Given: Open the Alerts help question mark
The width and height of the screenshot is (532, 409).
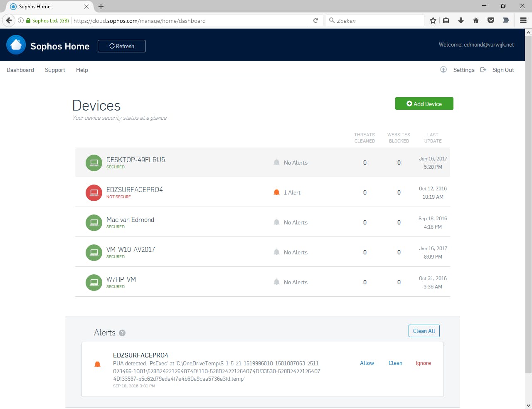Looking at the screenshot, I should 122,333.
